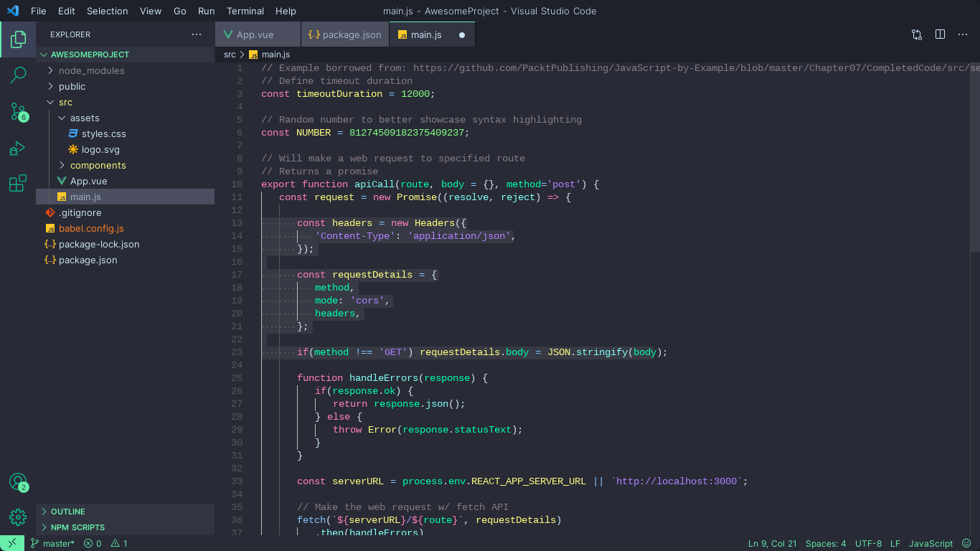Select main.js in the file explorer
Viewport: 980px width, 551px height.
click(125, 197)
